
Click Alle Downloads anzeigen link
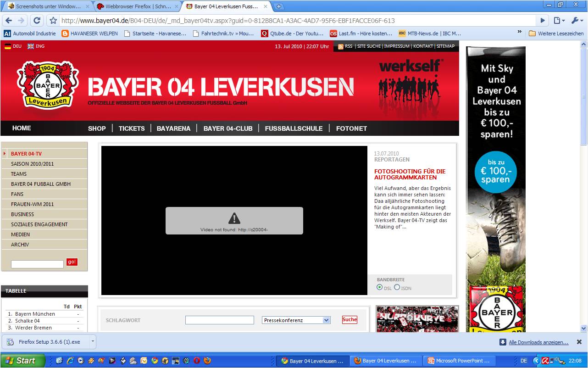[x=538, y=342]
